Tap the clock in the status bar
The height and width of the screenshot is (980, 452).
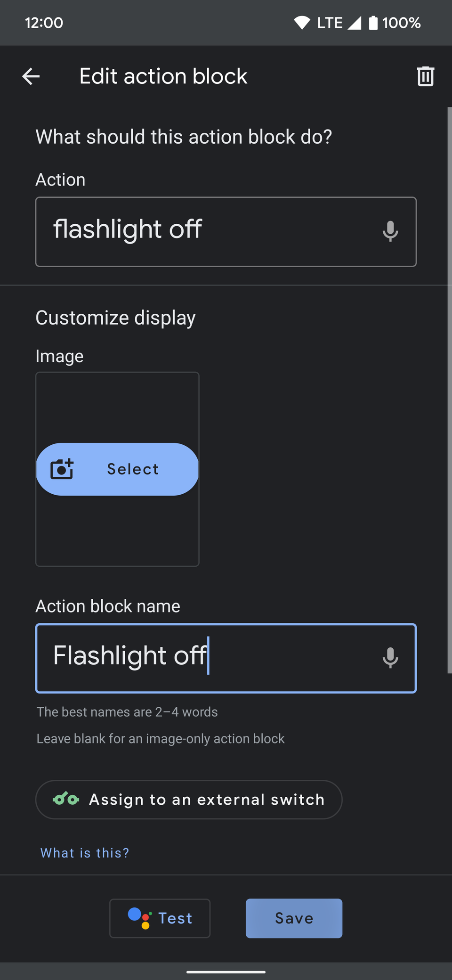click(45, 22)
